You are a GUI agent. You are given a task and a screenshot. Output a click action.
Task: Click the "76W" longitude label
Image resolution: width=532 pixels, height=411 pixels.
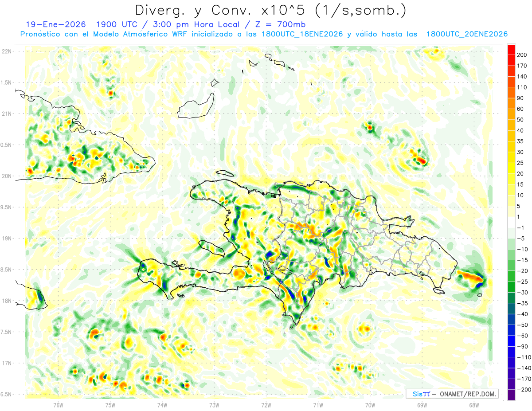[x=58, y=405]
